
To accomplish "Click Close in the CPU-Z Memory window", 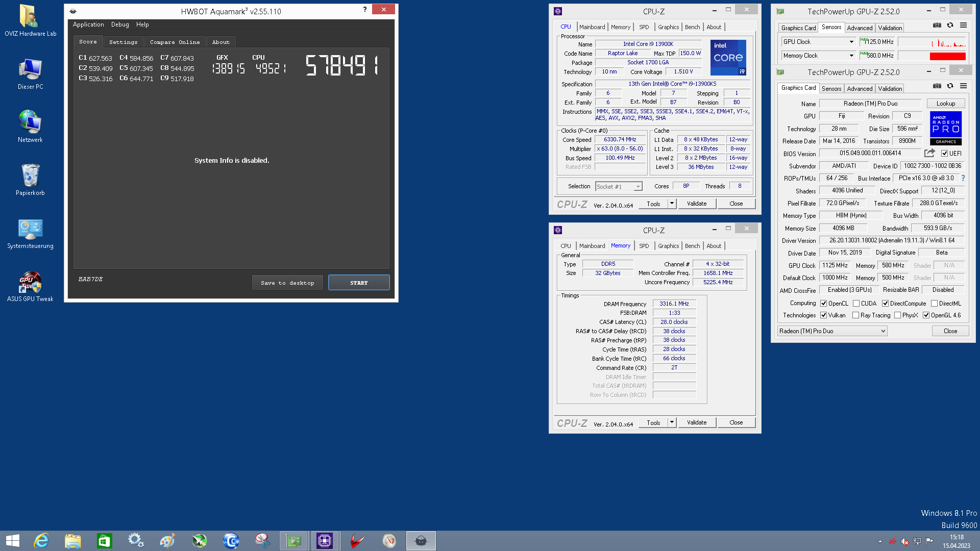I will click(736, 422).
